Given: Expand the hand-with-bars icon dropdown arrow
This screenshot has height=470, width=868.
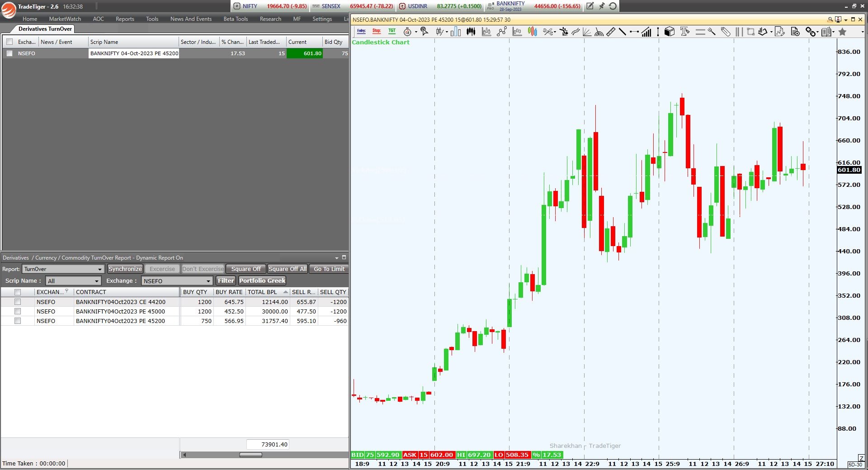Looking at the screenshot, I should click(x=771, y=32).
